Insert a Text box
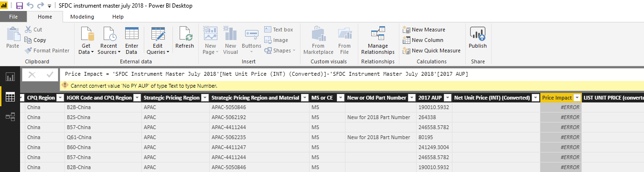This screenshot has width=644, height=172. coord(279,30)
